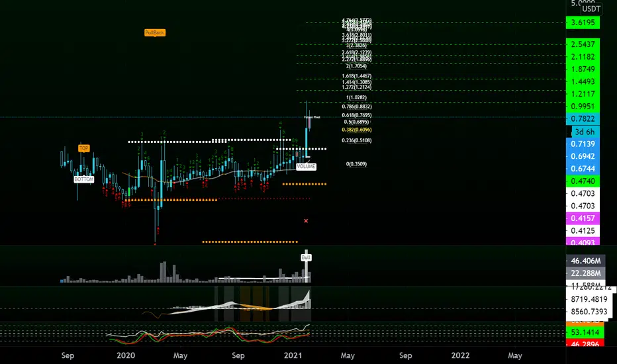Select the green 0.4740 price label
The height and width of the screenshot is (364, 617).
tap(583, 181)
